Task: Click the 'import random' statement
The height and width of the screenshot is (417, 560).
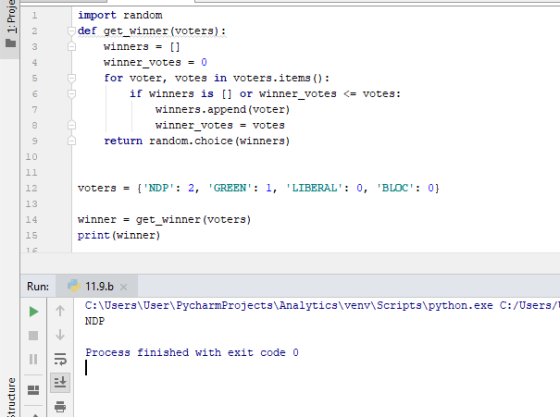Action: 120,15
